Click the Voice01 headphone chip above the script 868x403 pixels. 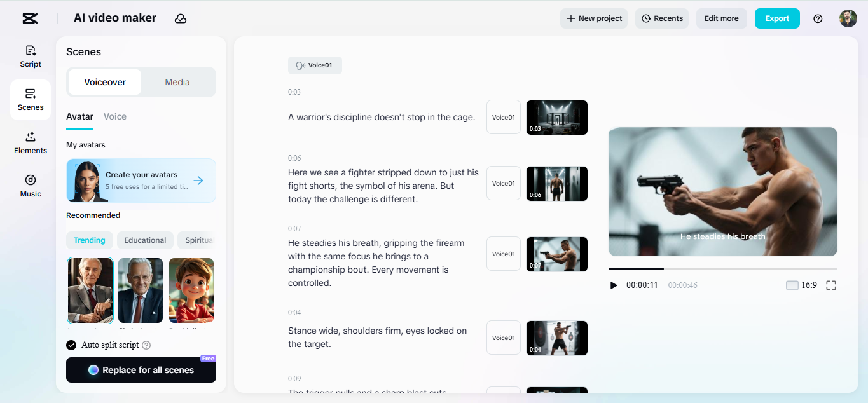315,65
